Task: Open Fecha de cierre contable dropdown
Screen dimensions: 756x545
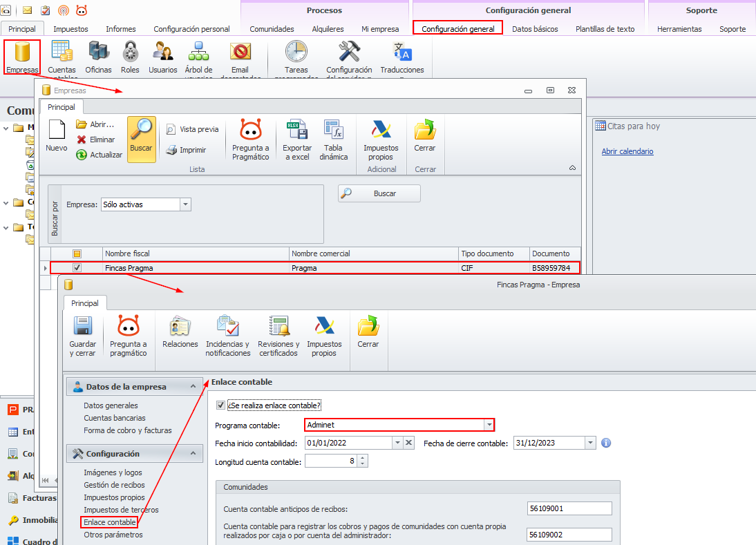Action: [591, 443]
